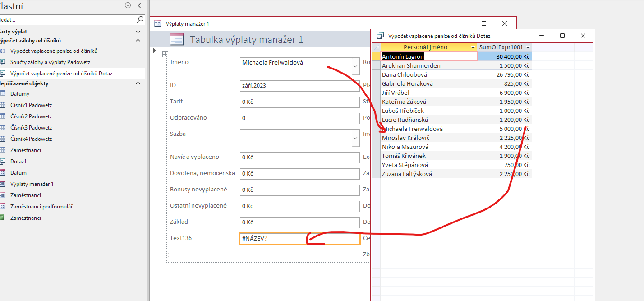Open the Zaměstnanci podformulář form
The height and width of the screenshot is (301, 644).
[x=41, y=207]
